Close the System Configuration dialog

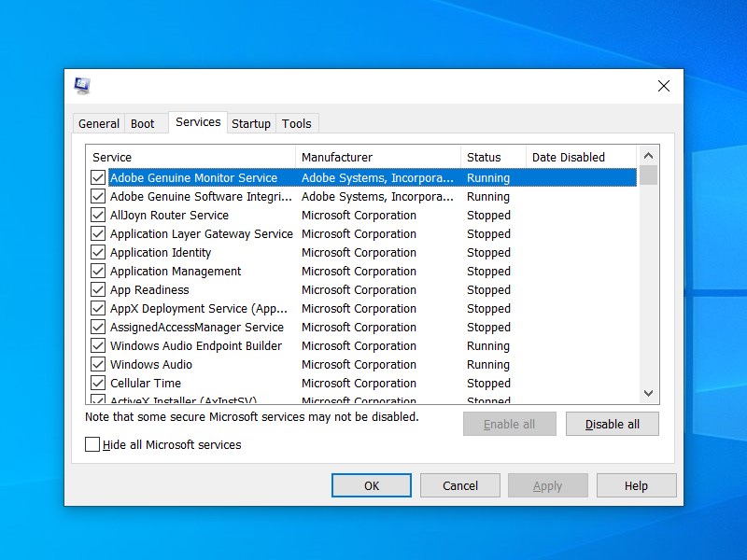click(x=664, y=86)
